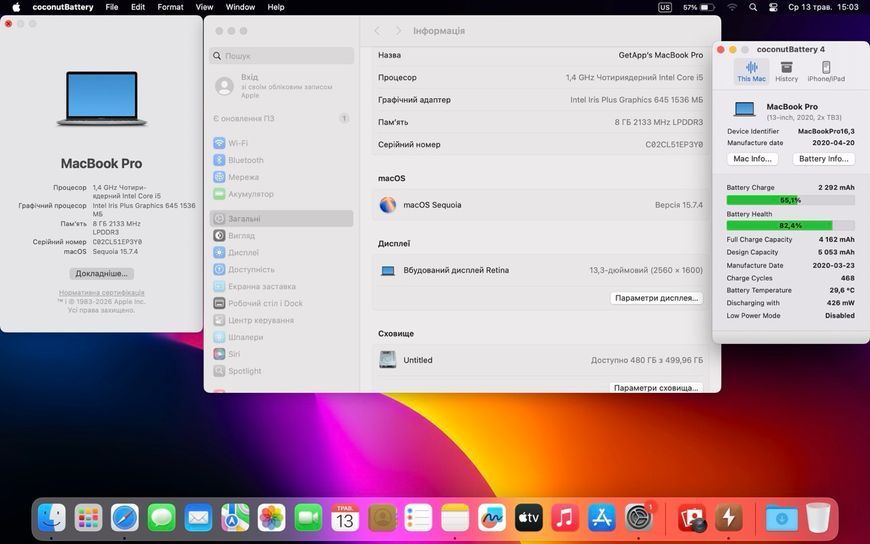870x544 pixels.
Task: Open Music app in the Dock
Action: click(565, 518)
